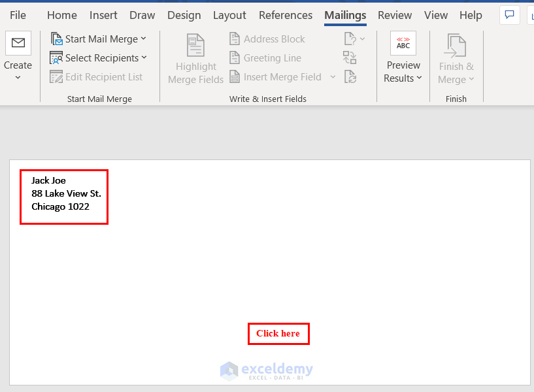Toggle the Greeting Line option

(264, 57)
